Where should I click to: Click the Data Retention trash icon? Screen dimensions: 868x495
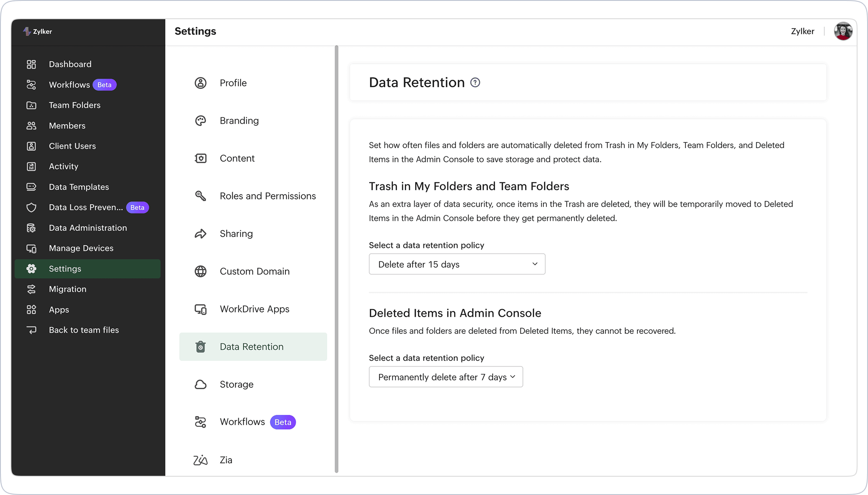click(200, 346)
